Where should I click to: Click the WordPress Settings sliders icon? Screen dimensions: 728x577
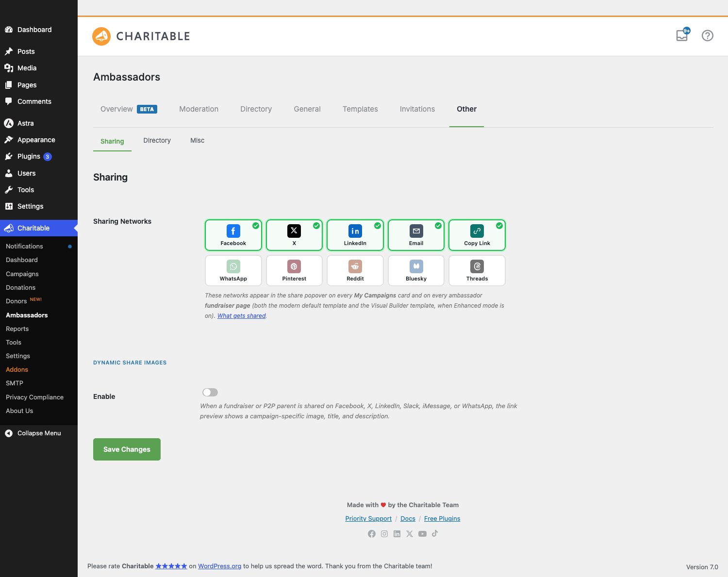pyautogui.click(x=9, y=206)
